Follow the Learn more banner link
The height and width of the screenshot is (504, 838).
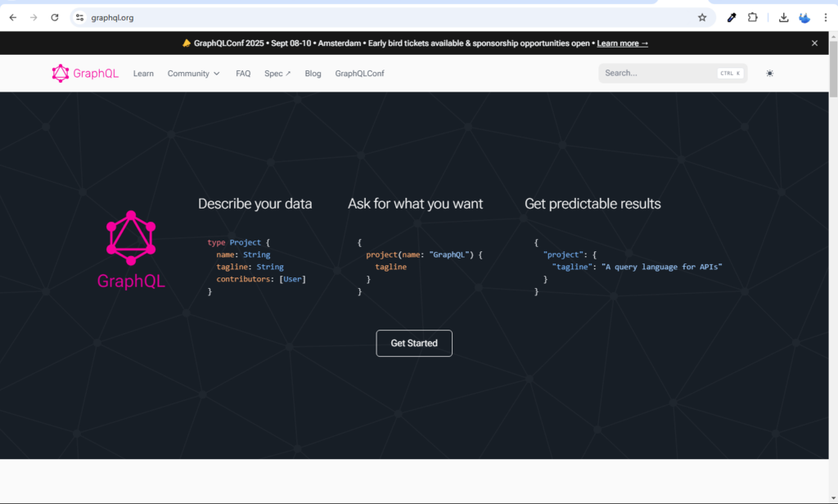[622, 43]
